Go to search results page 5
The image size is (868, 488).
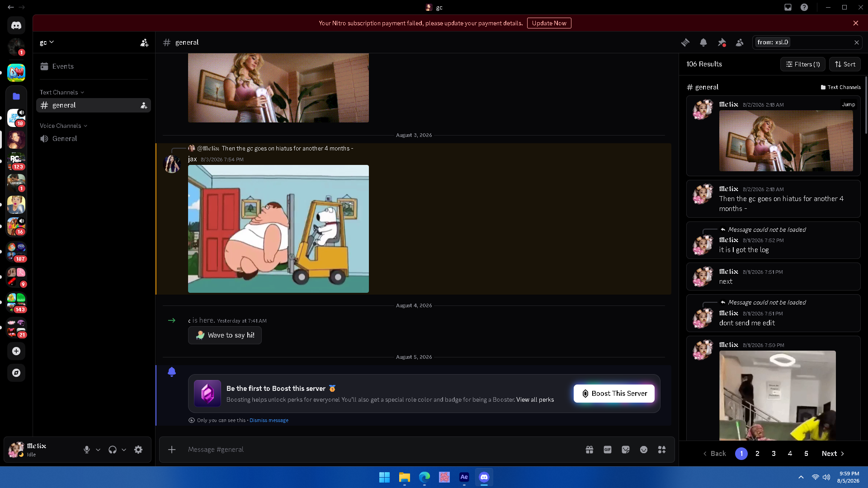point(807,454)
